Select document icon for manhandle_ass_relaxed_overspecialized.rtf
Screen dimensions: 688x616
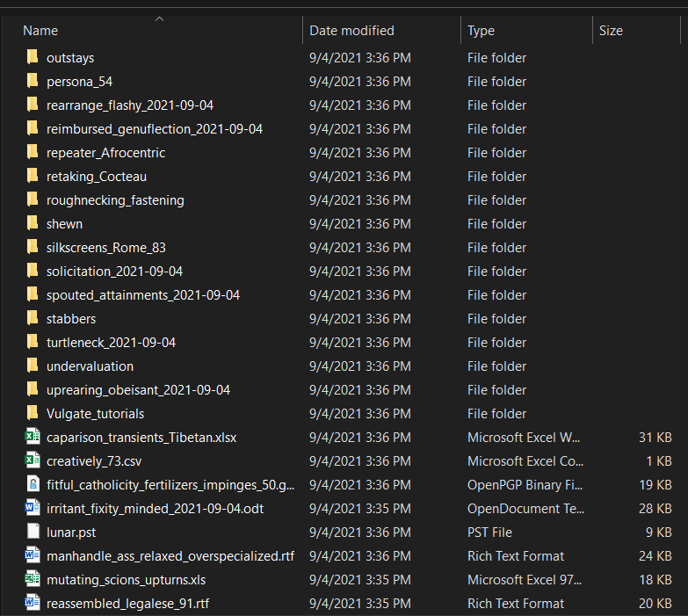coord(33,555)
